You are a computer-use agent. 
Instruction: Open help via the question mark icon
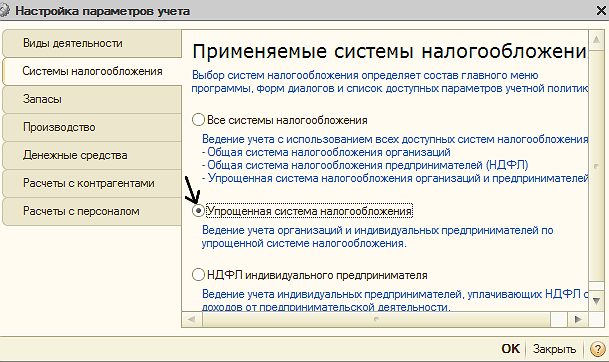click(597, 349)
